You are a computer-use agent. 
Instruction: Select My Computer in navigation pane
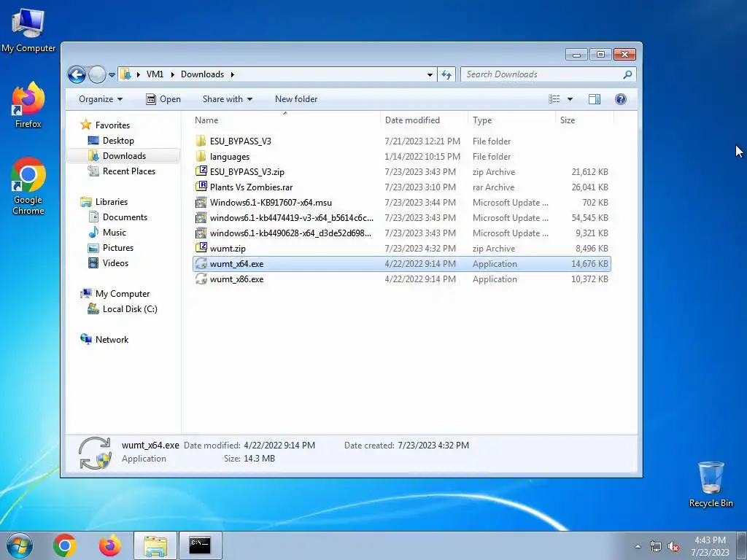(123, 294)
